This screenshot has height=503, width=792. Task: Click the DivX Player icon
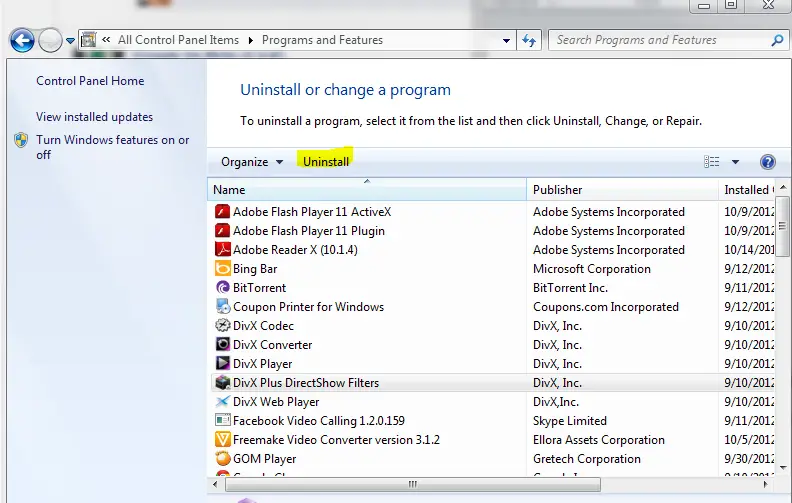(222, 364)
